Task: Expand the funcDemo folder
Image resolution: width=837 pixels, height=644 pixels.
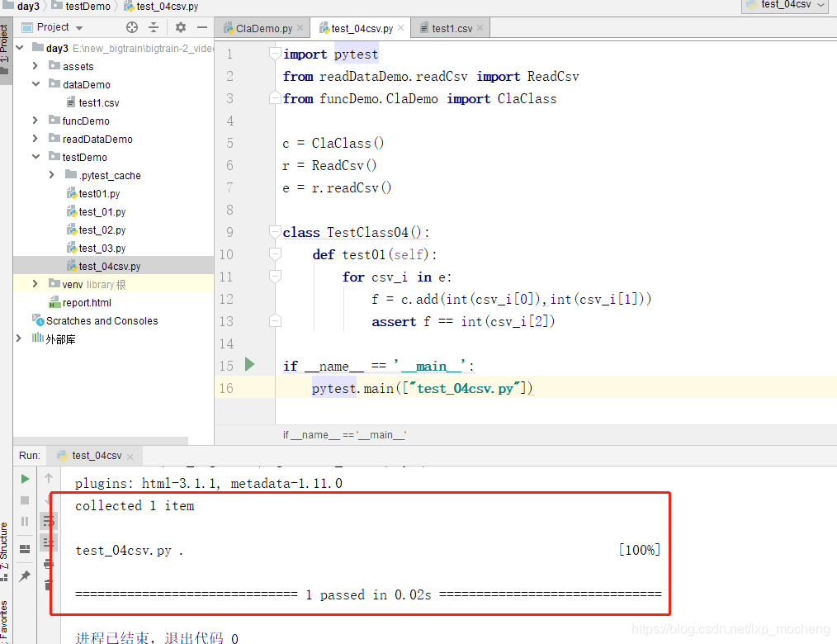Action: click(x=35, y=121)
